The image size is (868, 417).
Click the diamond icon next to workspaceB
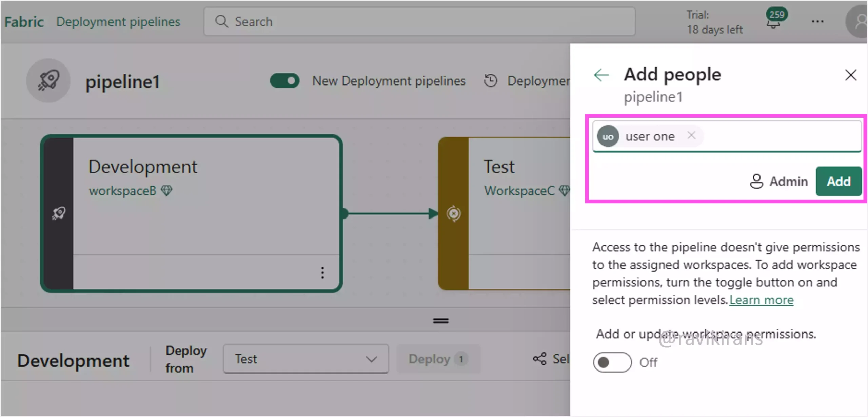pos(166,191)
